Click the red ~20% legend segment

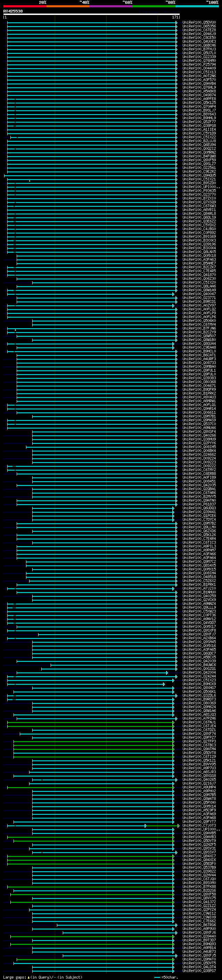25,6
